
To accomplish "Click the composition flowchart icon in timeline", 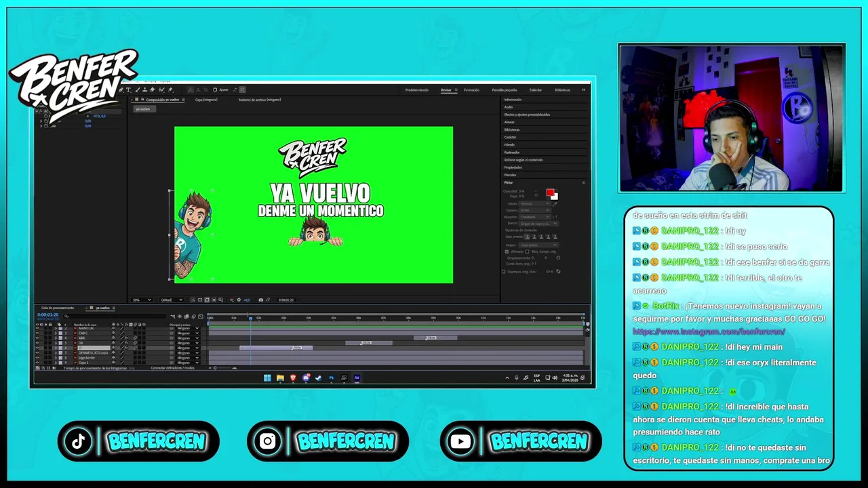I will [x=173, y=317].
